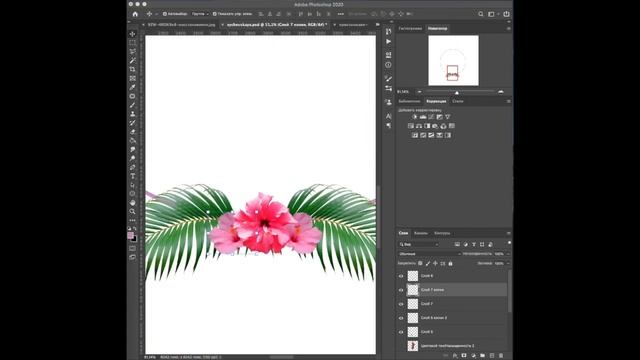Select the Crop tool
This screenshot has width=640, height=360.
132,69
